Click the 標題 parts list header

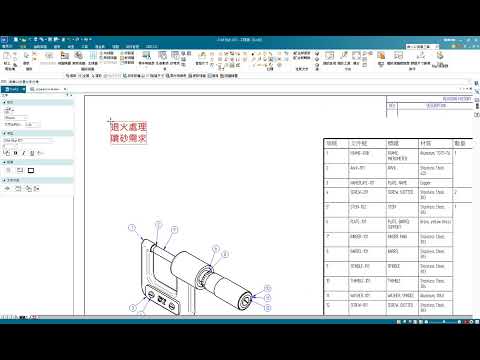[393, 144]
